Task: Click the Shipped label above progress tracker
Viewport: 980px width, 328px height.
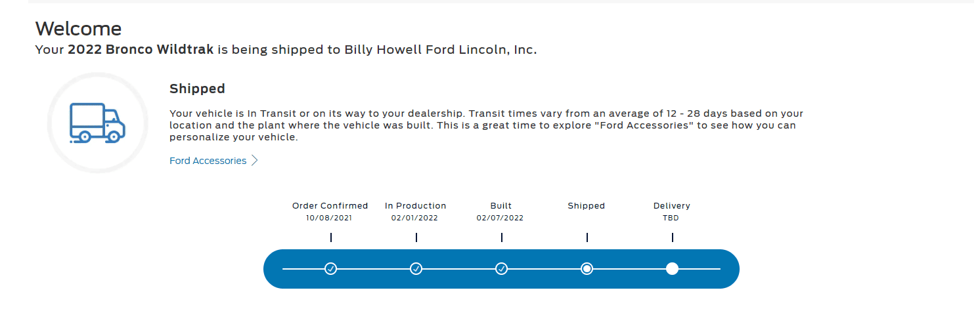Action: (x=587, y=205)
